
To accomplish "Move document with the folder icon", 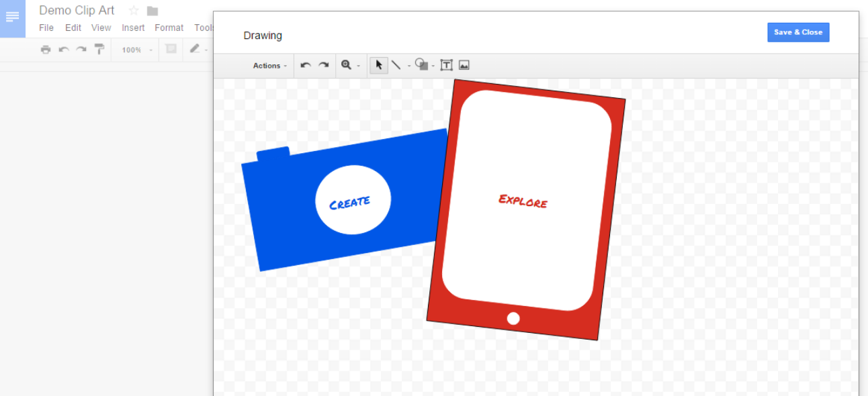I will pyautogui.click(x=152, y=10).
